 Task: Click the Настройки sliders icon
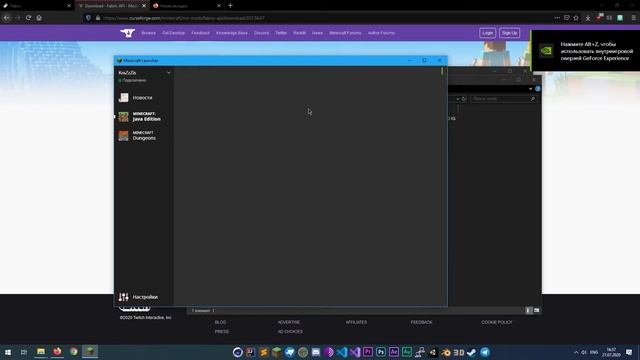[x=123, y=297]
